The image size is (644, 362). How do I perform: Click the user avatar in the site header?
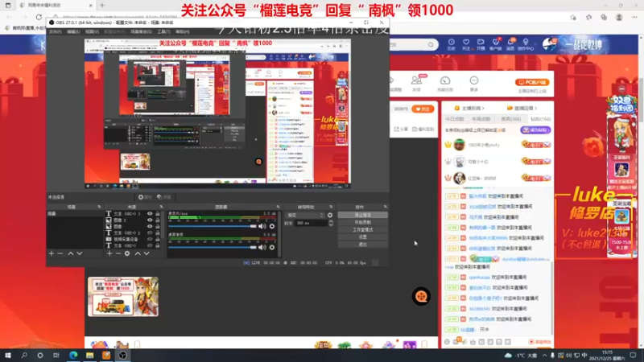click(549, 44)
